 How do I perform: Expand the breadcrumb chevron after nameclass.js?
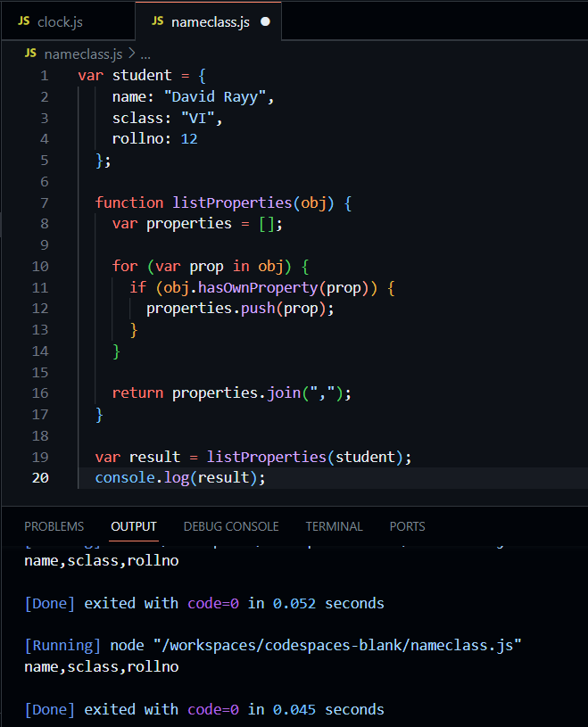click(132, 54)
